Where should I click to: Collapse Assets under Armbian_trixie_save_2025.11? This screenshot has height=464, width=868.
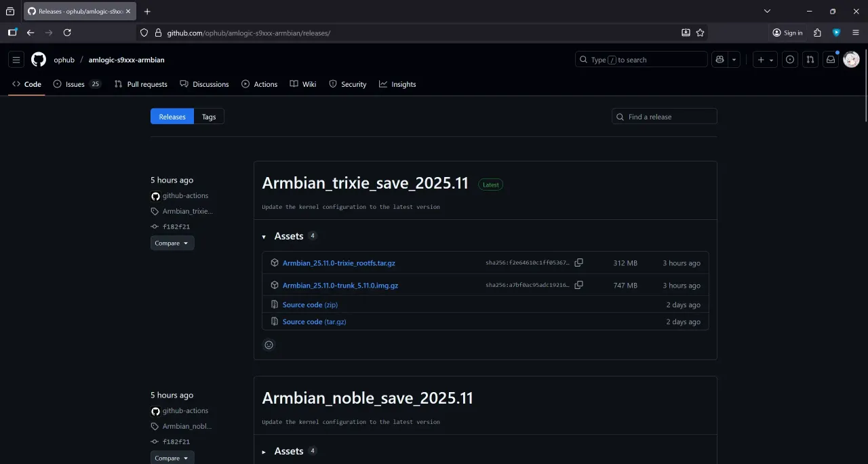tap(289, 236)
